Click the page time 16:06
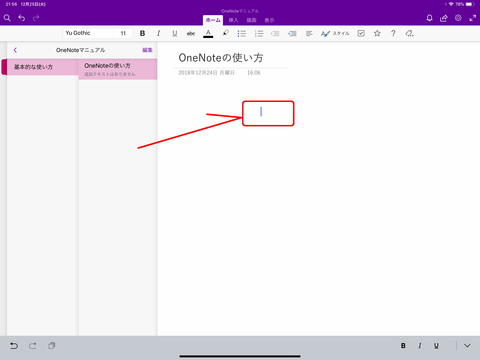The width and height of the screenshot is (480, 360). click(x=254, y=73)
